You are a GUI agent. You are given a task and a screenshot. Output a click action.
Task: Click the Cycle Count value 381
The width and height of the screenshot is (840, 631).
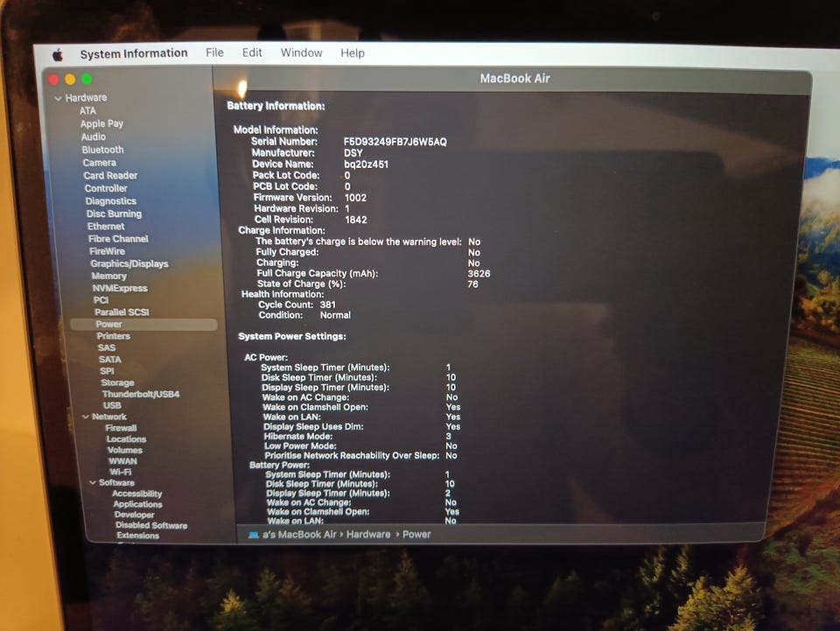pyautogui.click(x=328, y=305)
